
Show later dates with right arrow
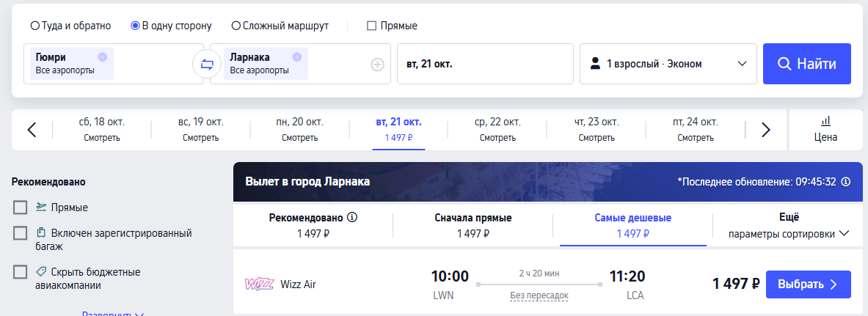[765, 130]
